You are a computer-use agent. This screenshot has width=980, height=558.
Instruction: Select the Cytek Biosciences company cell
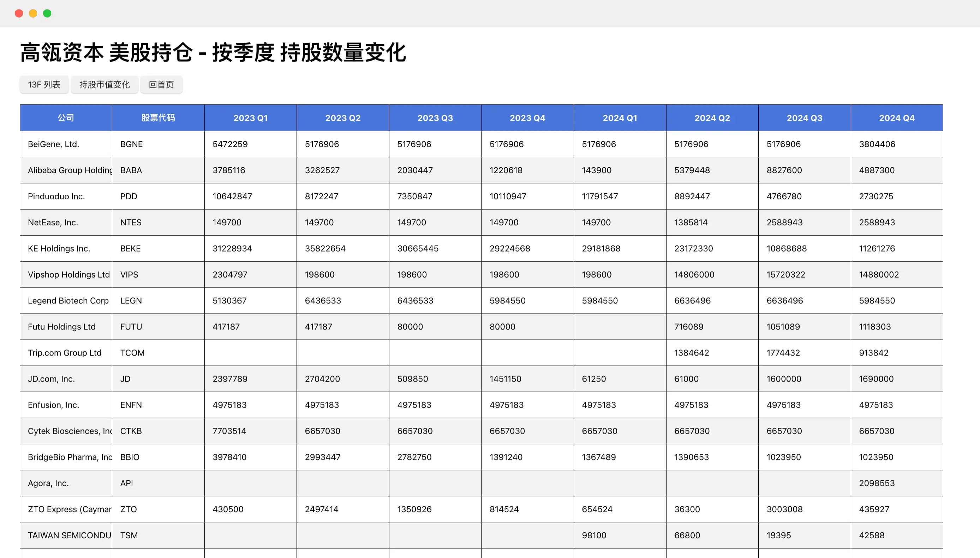point(66,431)
